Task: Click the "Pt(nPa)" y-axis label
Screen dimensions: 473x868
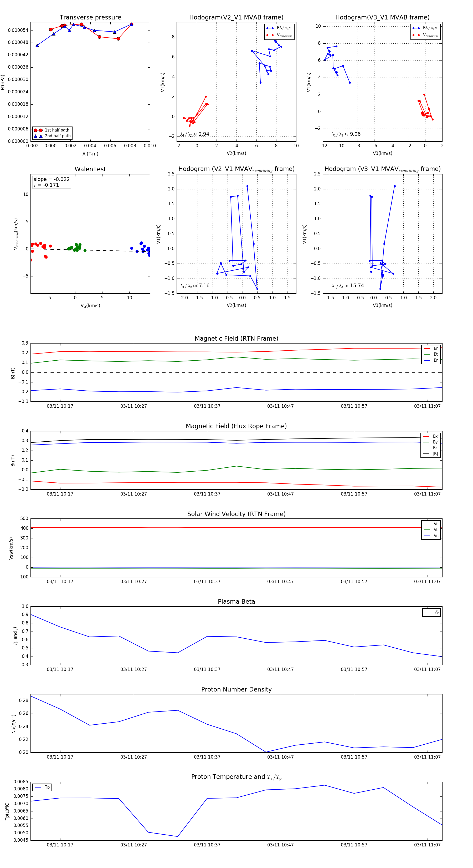Action: pos(3,82)
